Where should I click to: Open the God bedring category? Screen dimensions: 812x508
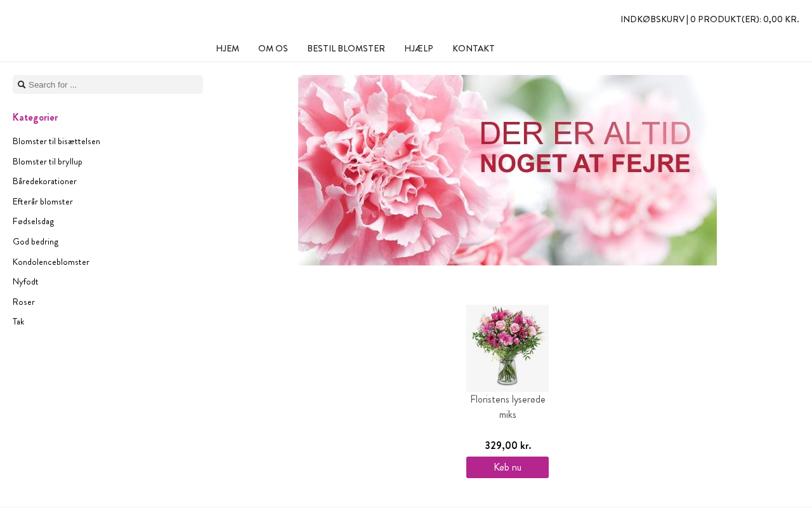36,241
